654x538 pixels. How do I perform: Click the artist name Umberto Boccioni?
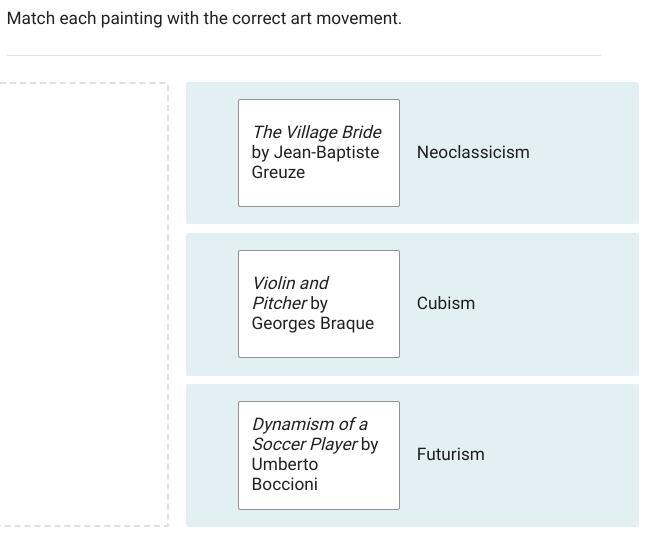[x=285, y=474]
